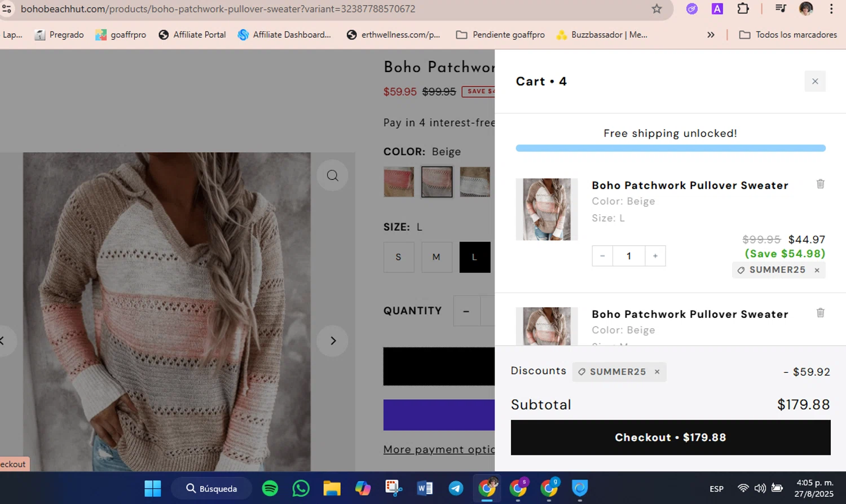
Task: Switch the ESP keyboard language indicator
Action: coord(716,489)
